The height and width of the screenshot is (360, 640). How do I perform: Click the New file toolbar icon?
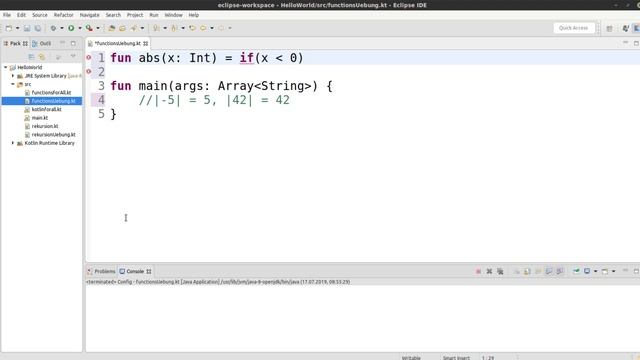pyautogui.click(x=9, y=28)
